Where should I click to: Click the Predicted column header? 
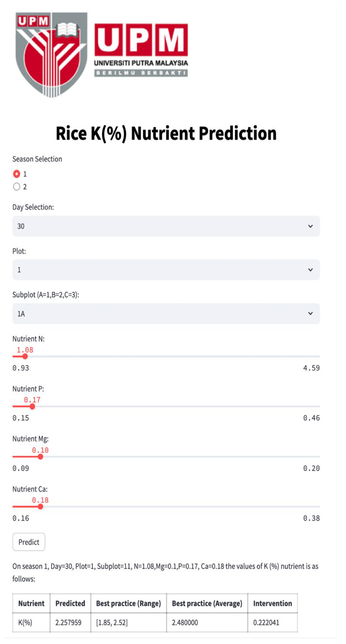[70, 603]
